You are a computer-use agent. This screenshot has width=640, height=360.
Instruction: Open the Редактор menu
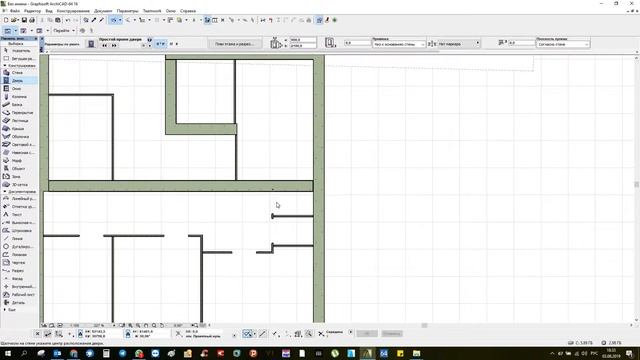pyautogui.click(x=32, y=11)
